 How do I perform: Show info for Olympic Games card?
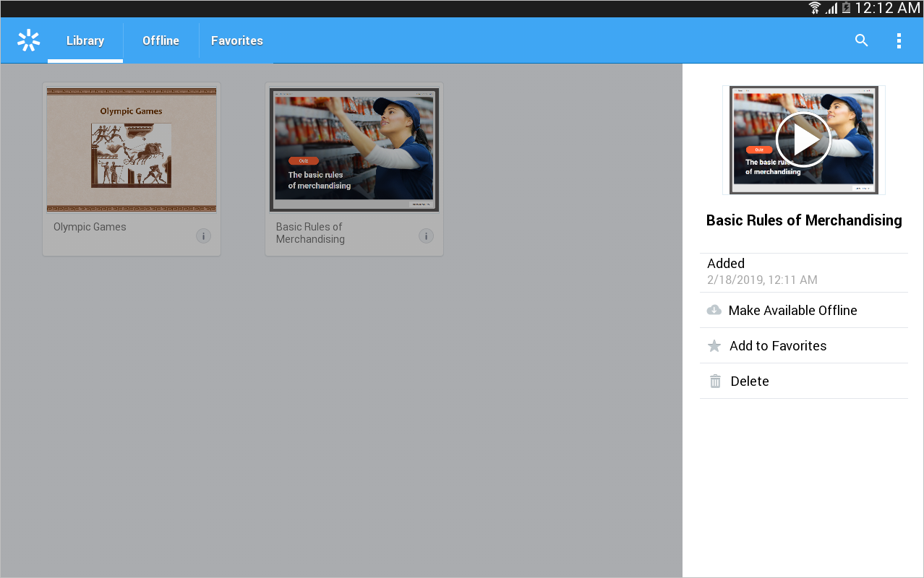coord(204,236)
